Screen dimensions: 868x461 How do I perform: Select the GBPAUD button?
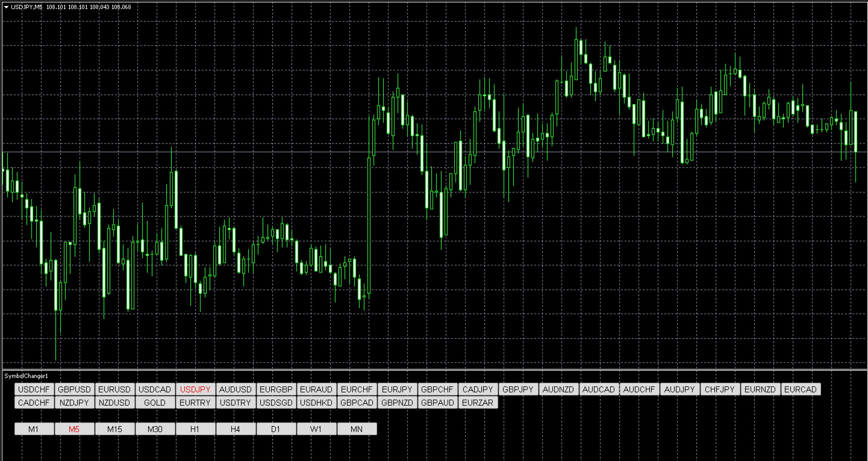pos(437,402)
